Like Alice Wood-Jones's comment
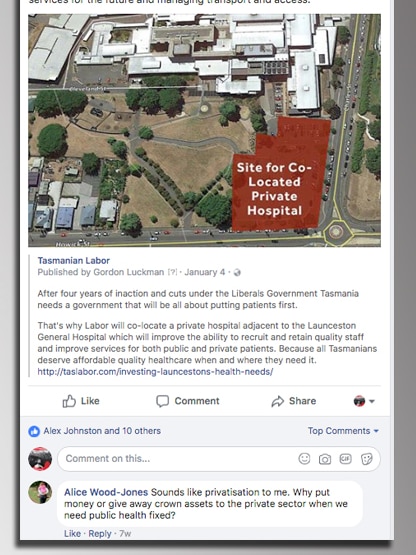 tap(72, 533)
